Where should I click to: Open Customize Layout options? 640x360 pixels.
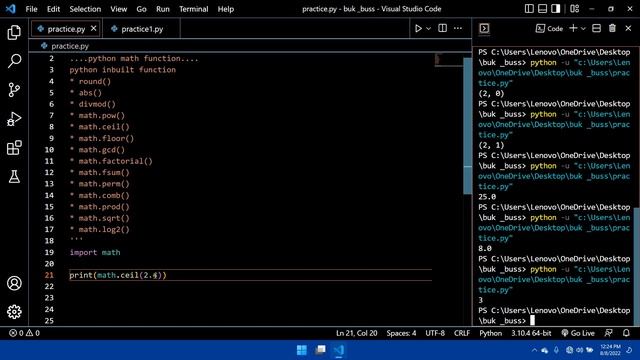pos(575,9)
